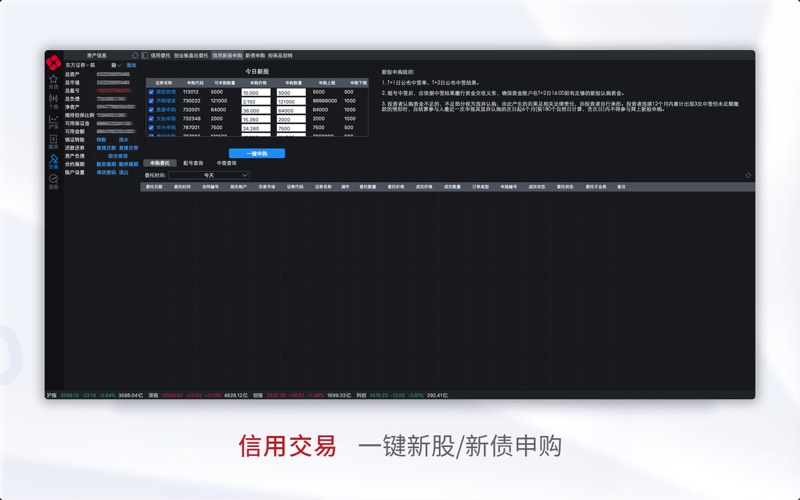Open the dollar-sign icon in sidebar
Image resolution: width=800 pixels, height=500 pixels.
click(54, 141)
